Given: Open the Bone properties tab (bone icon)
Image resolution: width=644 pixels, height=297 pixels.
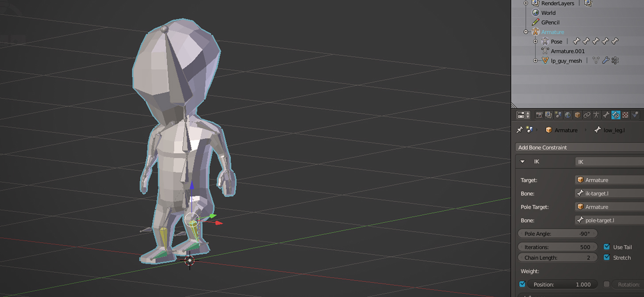Looking at the screenshot, I should point(606,115).
